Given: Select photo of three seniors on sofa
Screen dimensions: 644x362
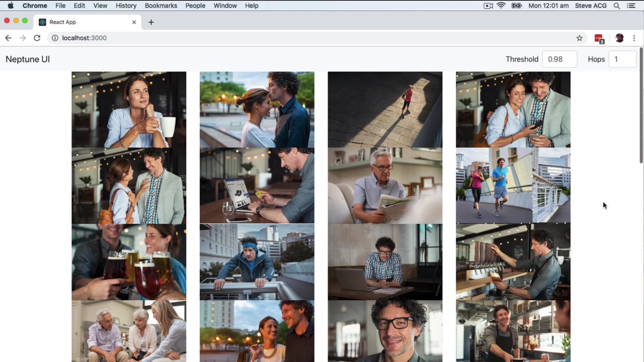Looking at the screenshot, I should [x=129, y=331].
